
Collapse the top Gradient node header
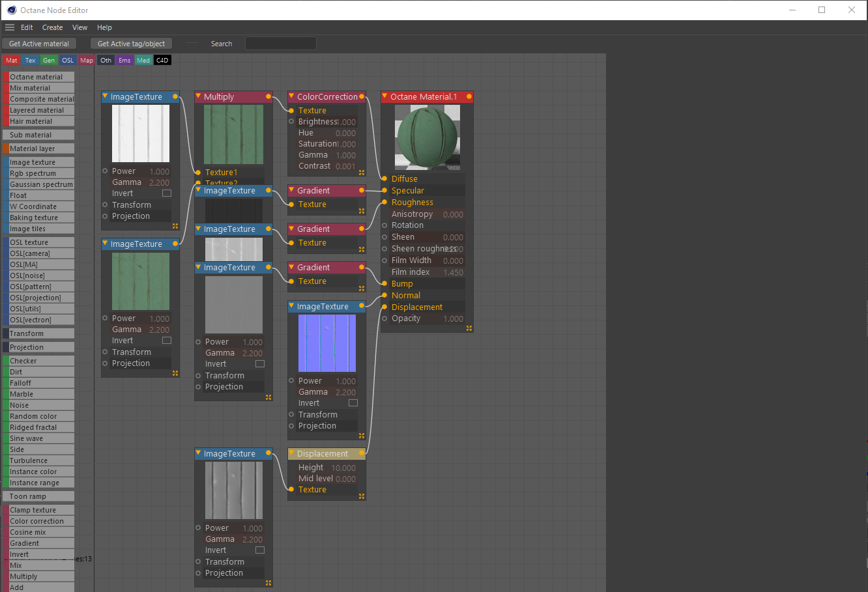tap(292, 190)
